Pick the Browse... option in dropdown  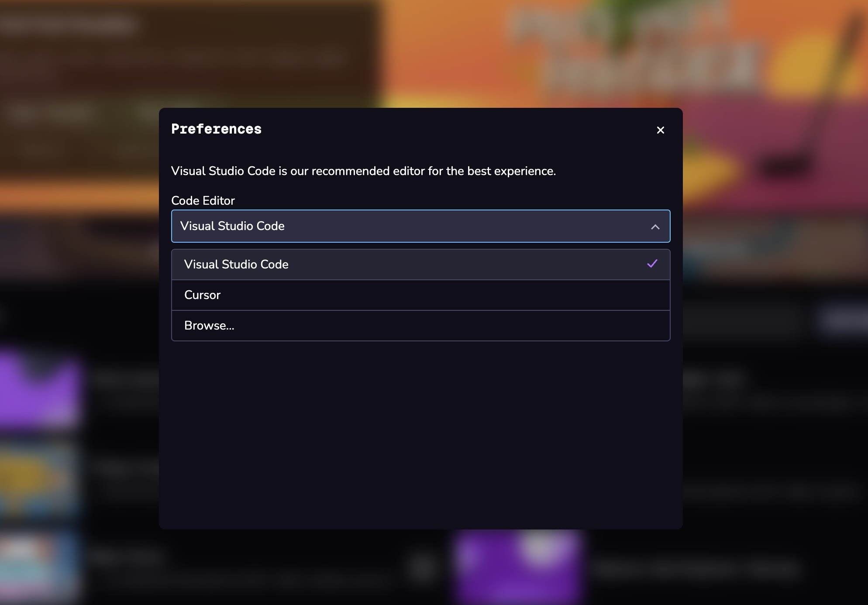[210, 326]
